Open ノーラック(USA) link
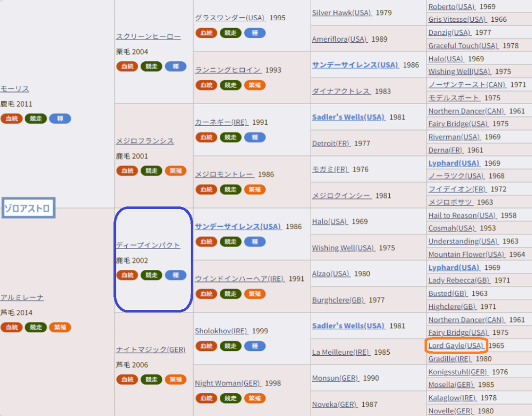This screenshot has width=532, height=416. coord(456,176)
